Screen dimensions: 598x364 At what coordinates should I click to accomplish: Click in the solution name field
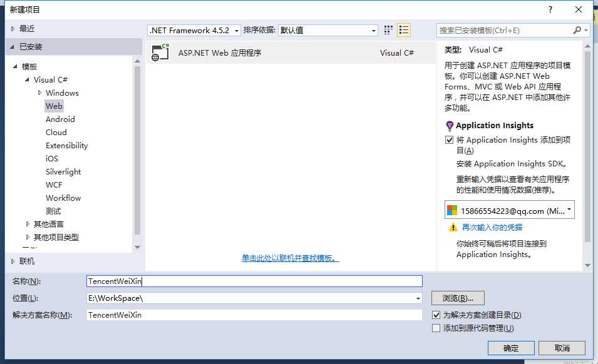click(x=254, y=315)
